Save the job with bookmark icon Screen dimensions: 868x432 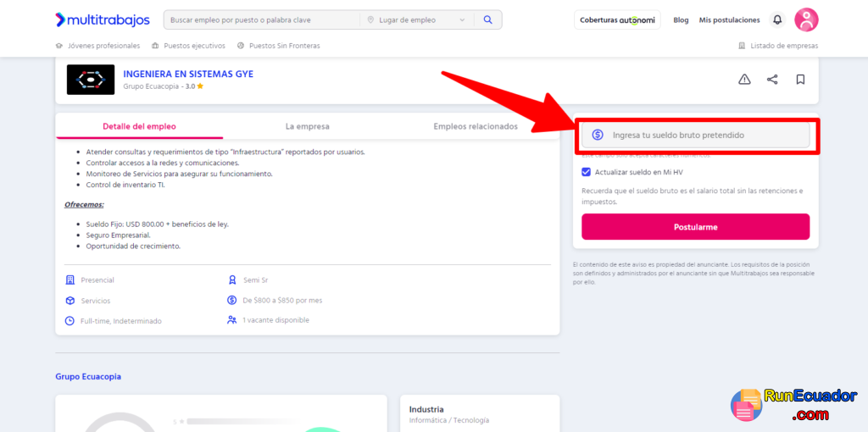800,80
